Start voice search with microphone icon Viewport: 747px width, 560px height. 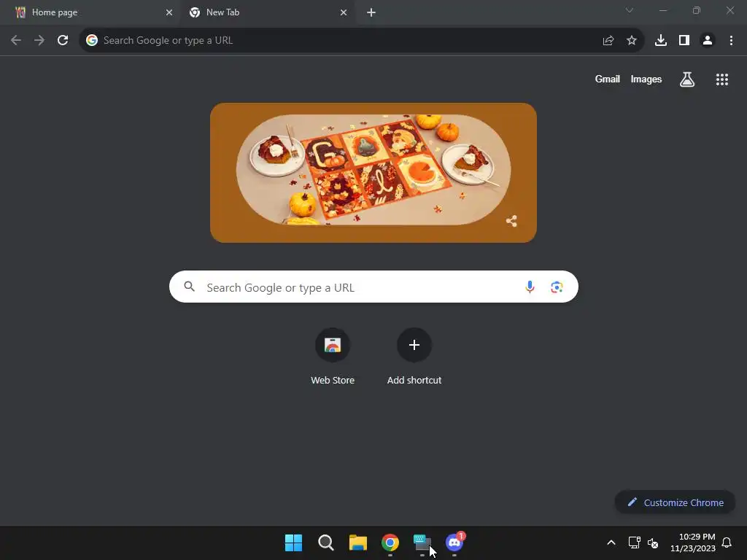pyautogui.click(x=530, y=287)
